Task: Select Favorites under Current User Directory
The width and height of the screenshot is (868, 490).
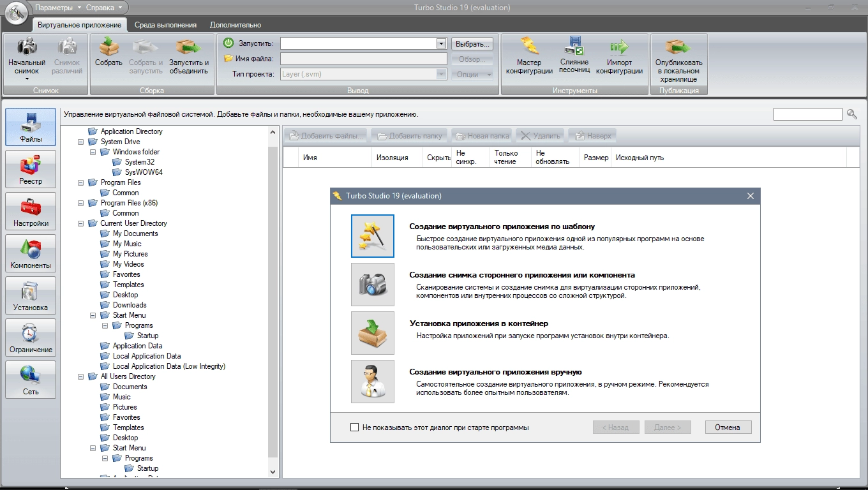Action: pyautogui.click(x=126, y=274)
